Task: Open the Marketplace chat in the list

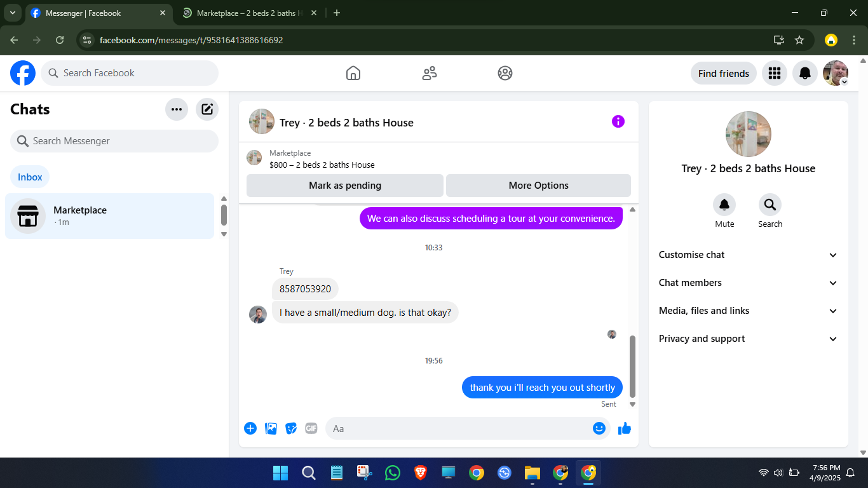Action: 110,216
